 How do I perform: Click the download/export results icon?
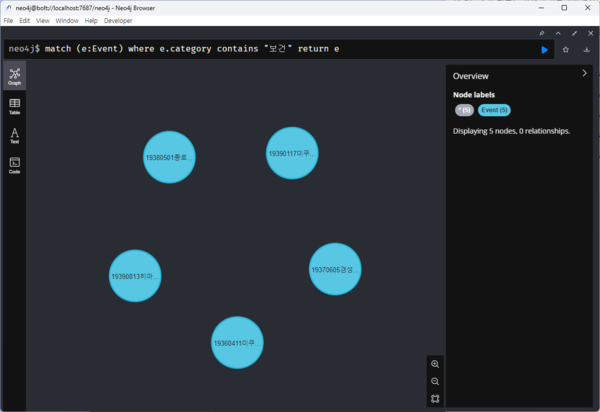(586, 49)
